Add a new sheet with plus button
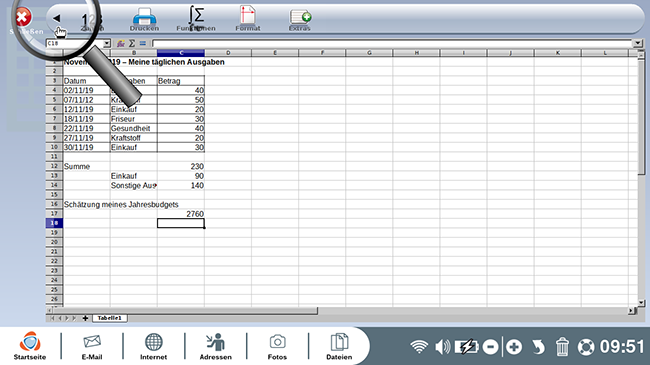The height and width of the screenshot is (365, 650). tap(85, 318)
